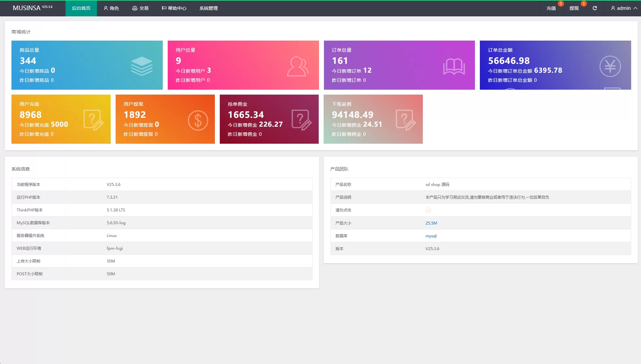The image size is (641, 364).
Task: Open the 交易 menu
Action: pos(140,8)
